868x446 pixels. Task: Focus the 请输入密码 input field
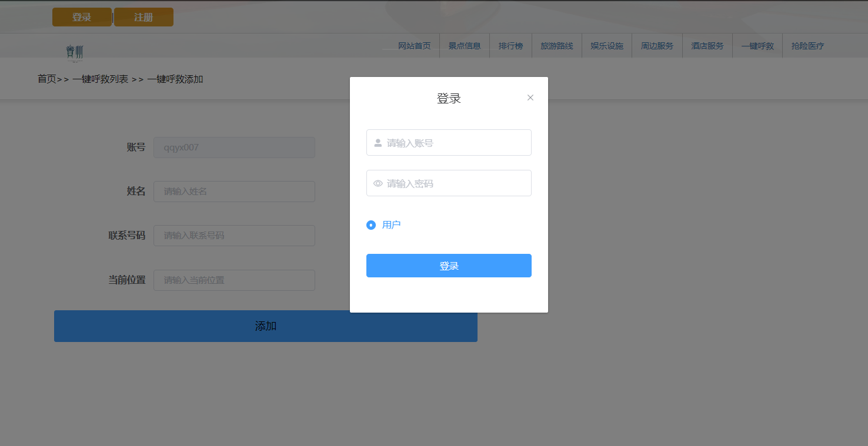449,183
